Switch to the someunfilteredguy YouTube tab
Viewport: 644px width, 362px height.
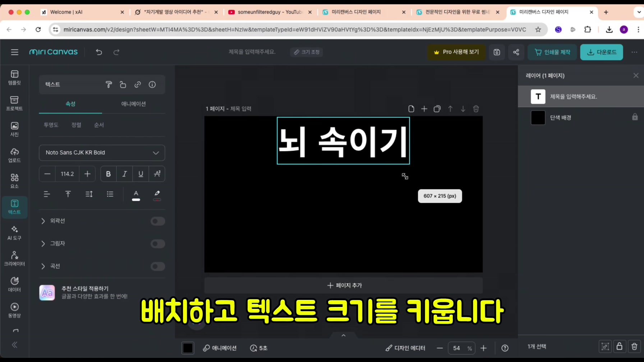click(270, 12)
